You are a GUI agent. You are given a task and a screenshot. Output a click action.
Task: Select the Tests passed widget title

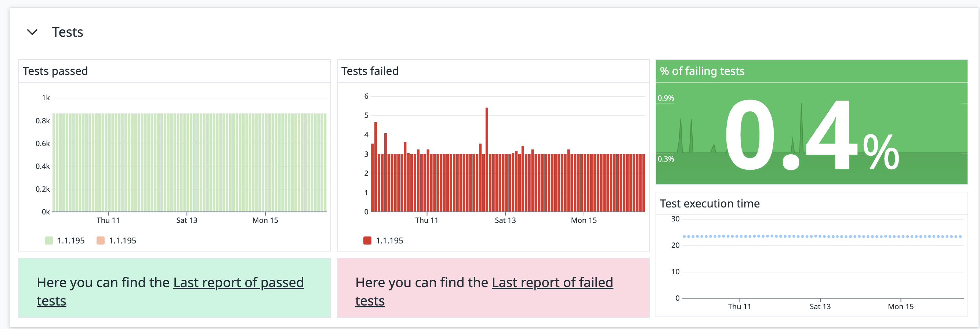pyautogui.click(x=55, y=71)
